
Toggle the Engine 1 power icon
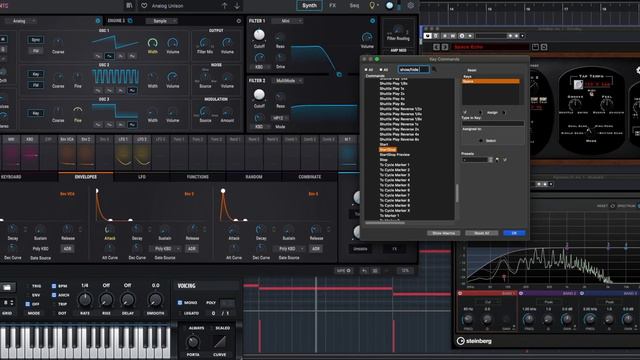coord(98,20)
